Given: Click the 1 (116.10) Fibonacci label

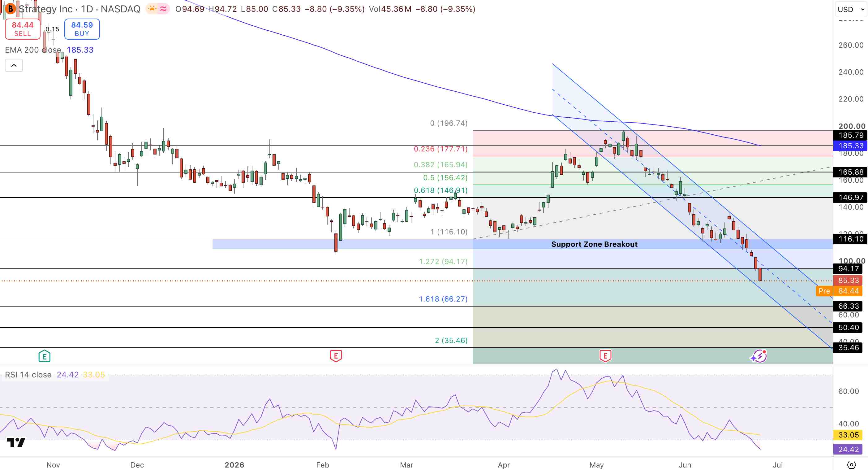Looking at the screenshot, I should click(449, 232).
